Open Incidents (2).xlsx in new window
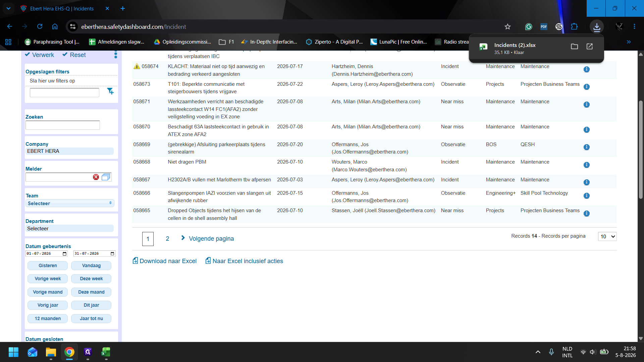This screenshot has height=362, width=644. (x=590, y=47)
